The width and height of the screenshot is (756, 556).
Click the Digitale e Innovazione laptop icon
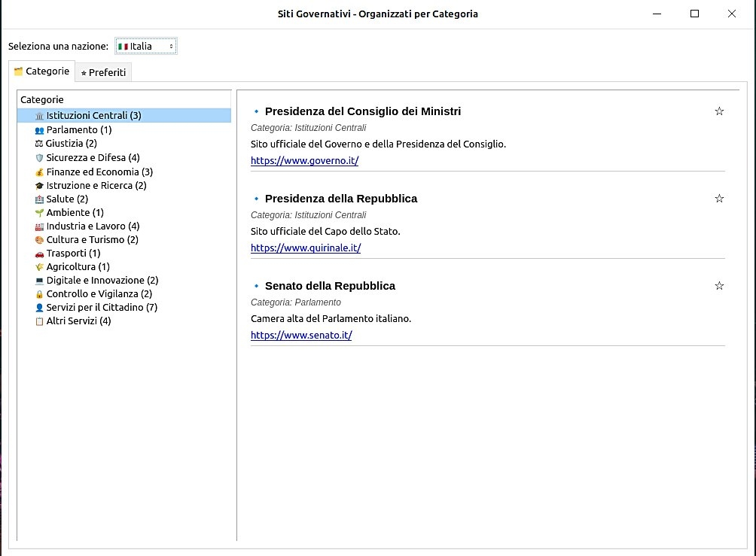coord(40,281)
